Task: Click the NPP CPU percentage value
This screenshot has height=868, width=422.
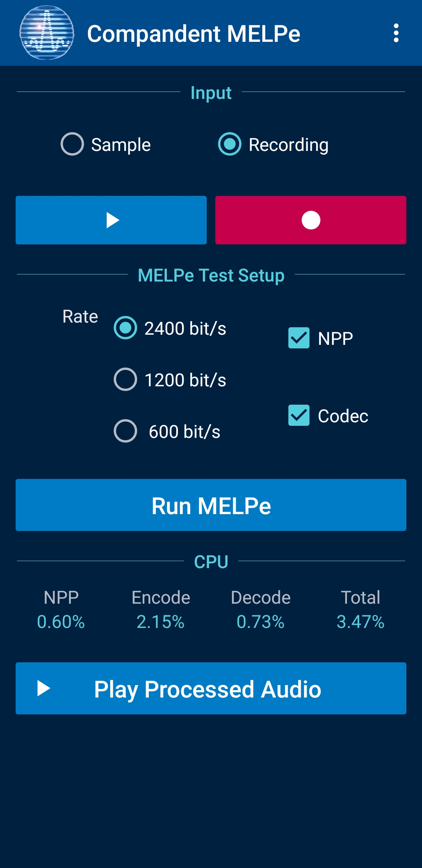Action: click(61, 622)
